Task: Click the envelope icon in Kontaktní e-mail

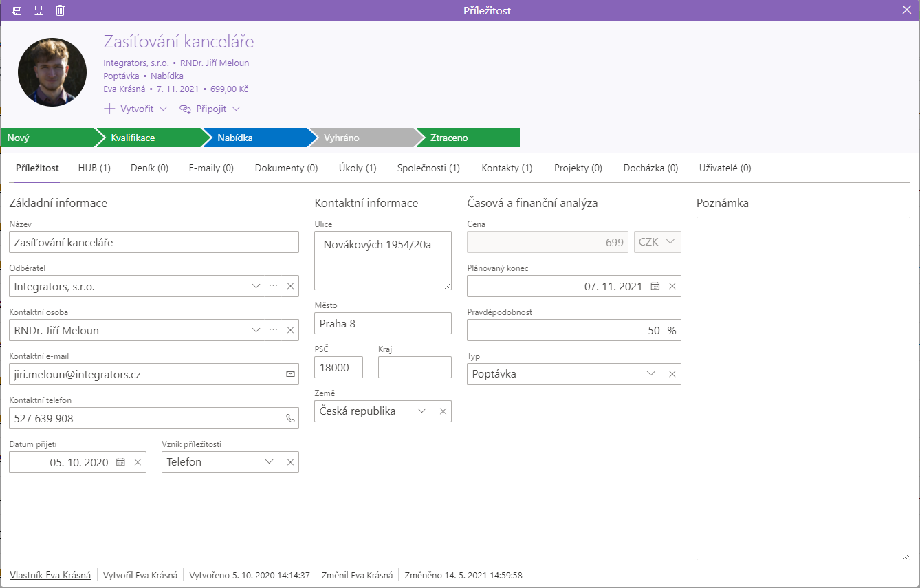Action: click(290, 374)
